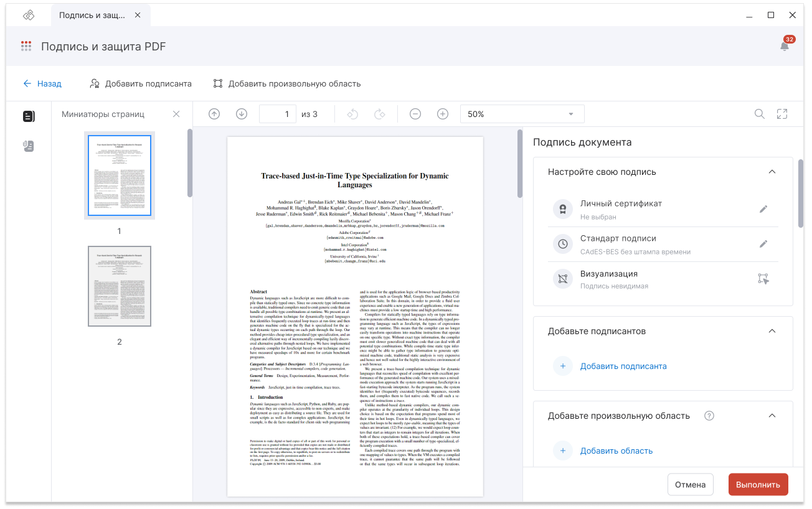The image size is (812, 509).
Task: Click the Выполнить button
Action: coord(758,485)
